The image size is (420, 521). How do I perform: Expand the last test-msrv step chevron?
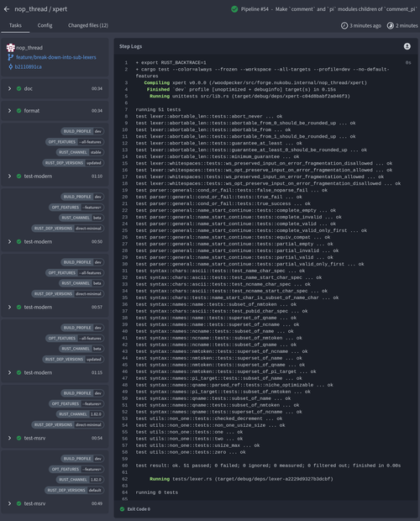point(9,503)
